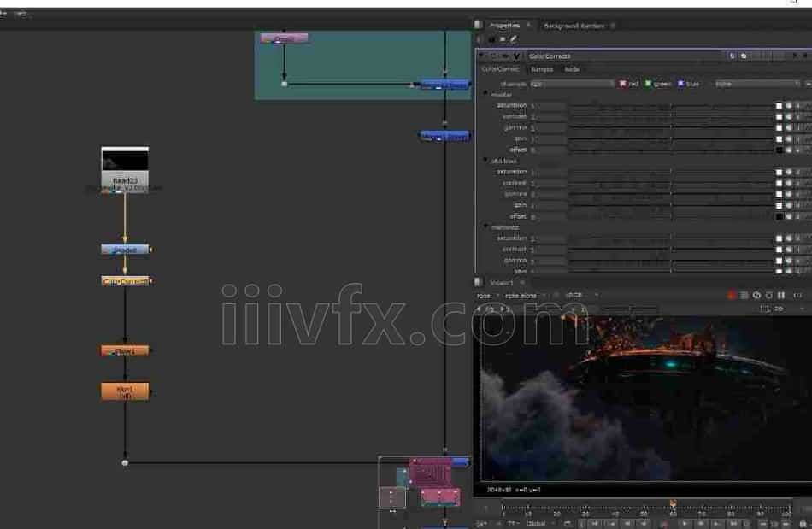
Task: Open color wheel for midtones saturation
Action: (789, 238)
